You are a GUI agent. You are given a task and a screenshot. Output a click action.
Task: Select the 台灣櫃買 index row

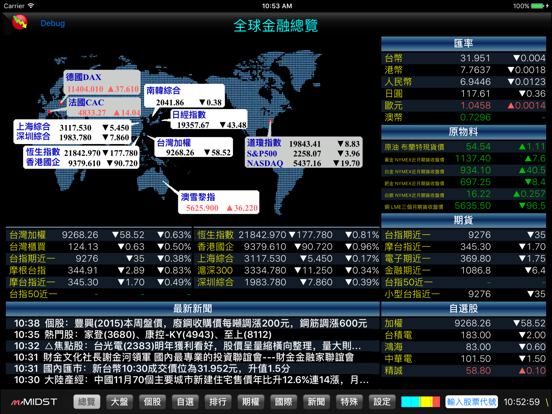point(99,247)
